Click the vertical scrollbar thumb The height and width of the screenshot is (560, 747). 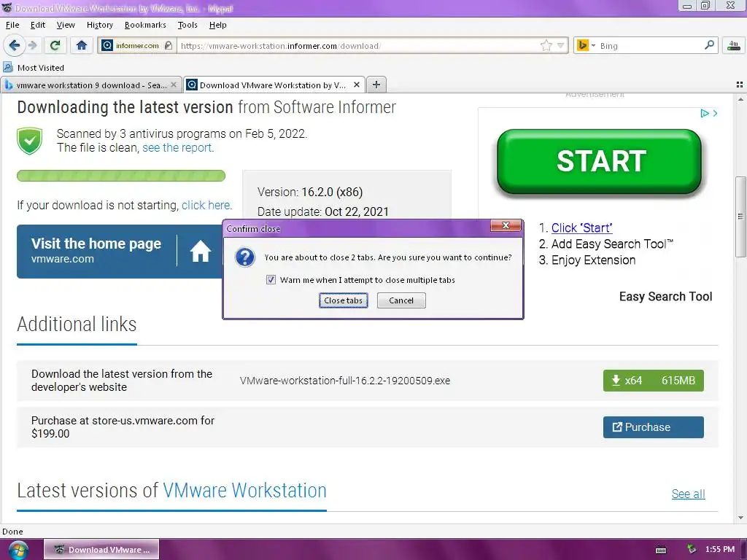point(740,217)
